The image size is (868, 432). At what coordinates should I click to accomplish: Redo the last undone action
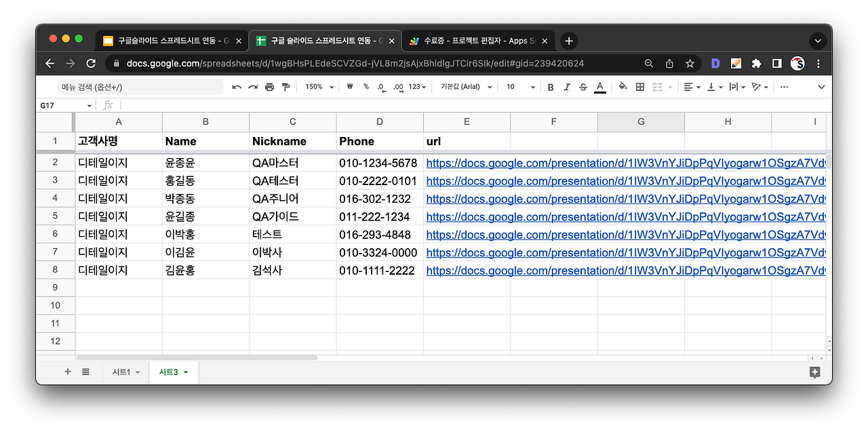tap(253, 87)
